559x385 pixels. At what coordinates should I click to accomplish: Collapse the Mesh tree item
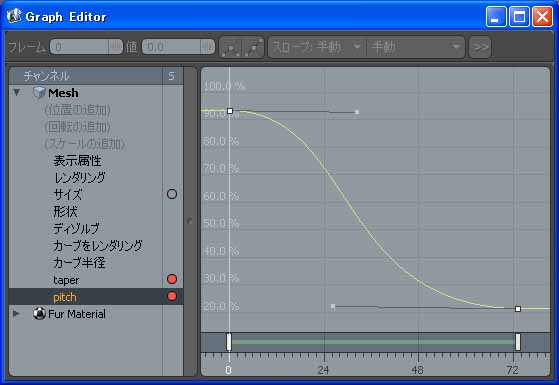16,93
